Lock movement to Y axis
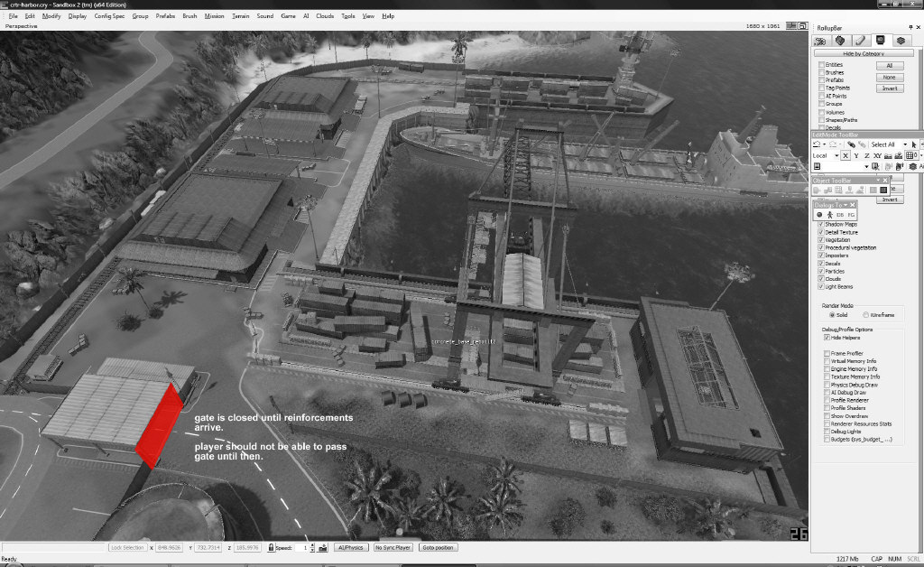The width and height of the screenshot is (924, 567). coord(856,155)
